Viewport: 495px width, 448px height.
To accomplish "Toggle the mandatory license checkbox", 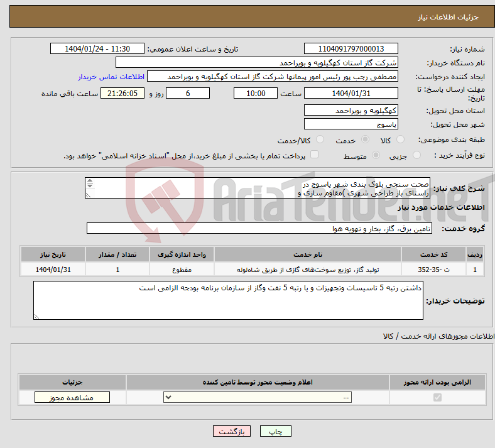I will click(437, 397).
